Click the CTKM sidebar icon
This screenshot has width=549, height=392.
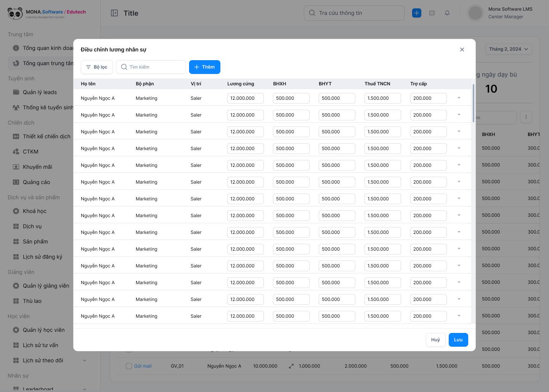[x=16, y=152]
